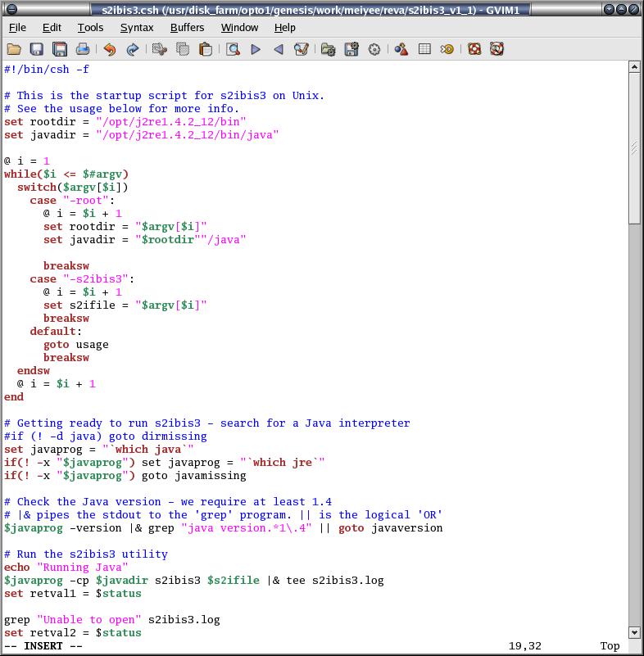The height and width of the screenshot is (656, 644).
Task: Click the echo "Running Java" line
Action: (x=66, y=568)
